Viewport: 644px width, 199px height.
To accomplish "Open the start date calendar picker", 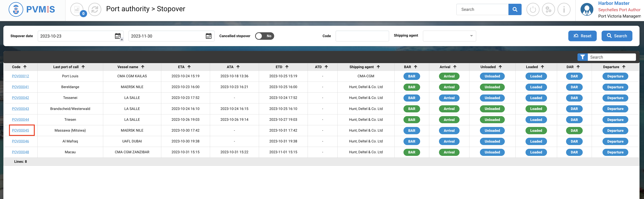I will (118, 36).
